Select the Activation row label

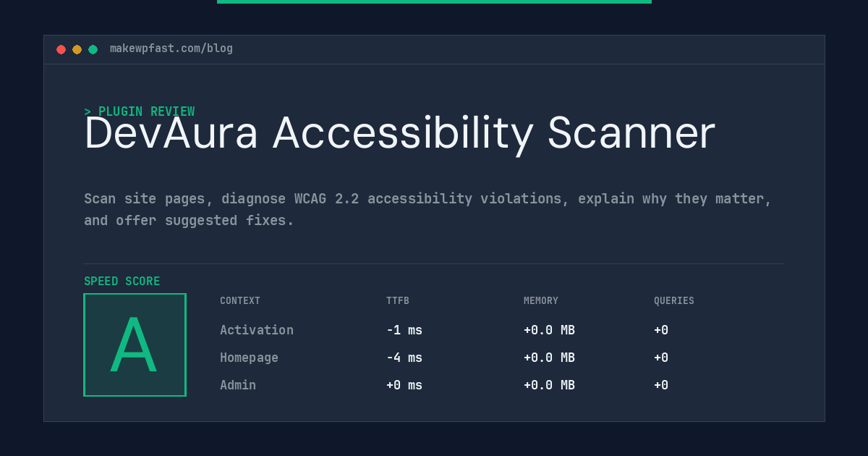[x=257, y=330]
